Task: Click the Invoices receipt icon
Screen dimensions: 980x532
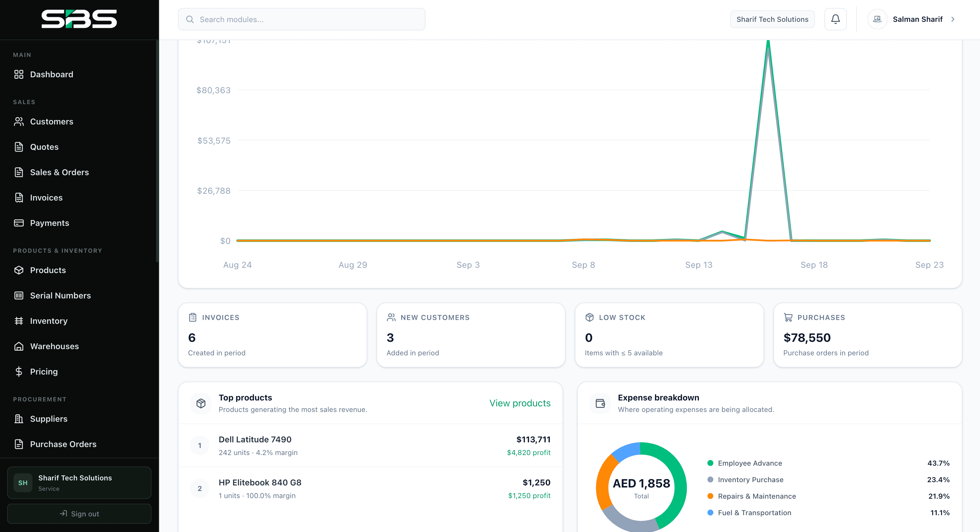Action: click(19, 198)
